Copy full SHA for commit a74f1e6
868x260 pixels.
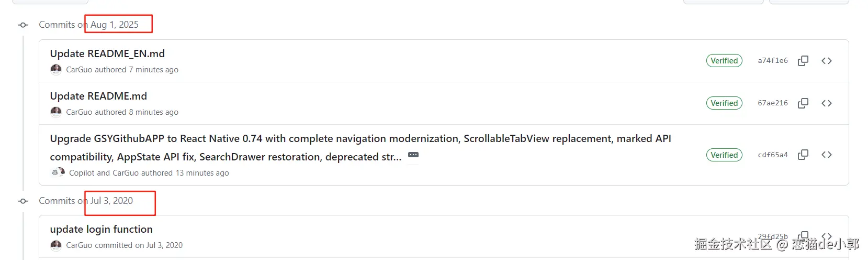pyautogui.click(x=803, y=61)
